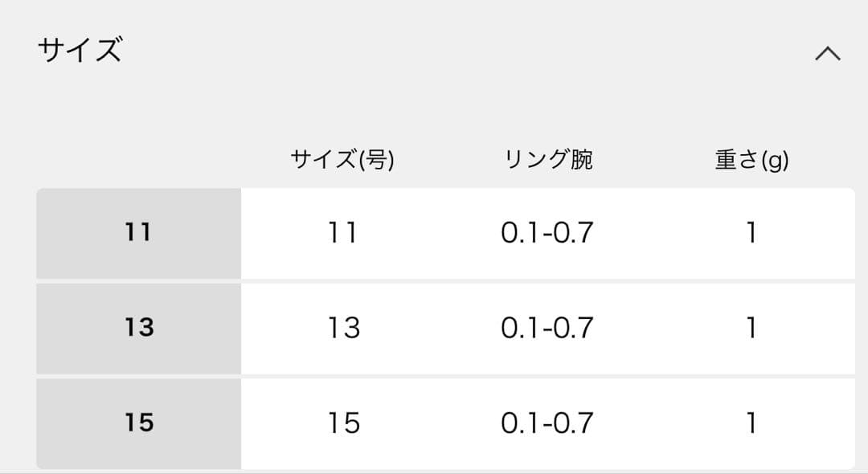868x474 pixels.
Task: Click weight value 1 for size 13
Action: pos(751,328)
